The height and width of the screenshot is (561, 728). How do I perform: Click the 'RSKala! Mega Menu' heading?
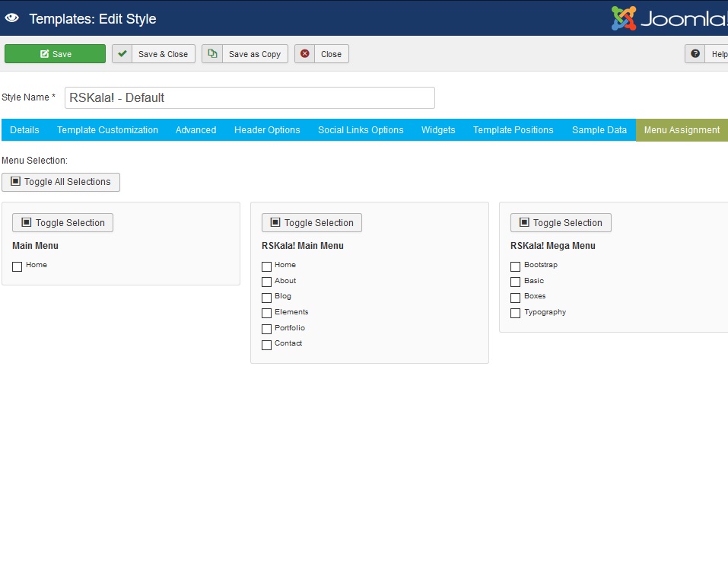tap(553, 246)
